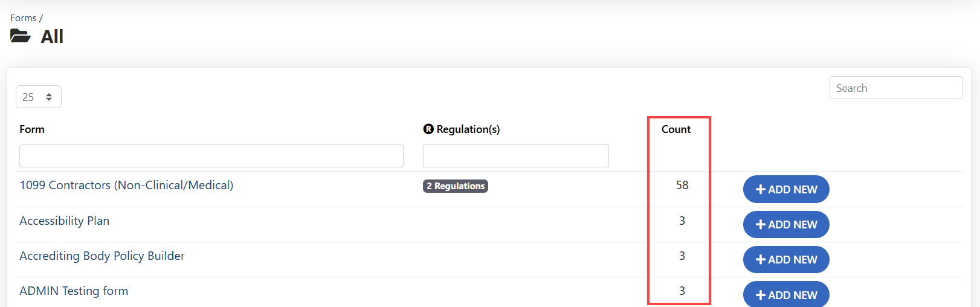Add new ADMIN Testing form entry
This screenshot has height=307, width=980.
coord(785,295)
